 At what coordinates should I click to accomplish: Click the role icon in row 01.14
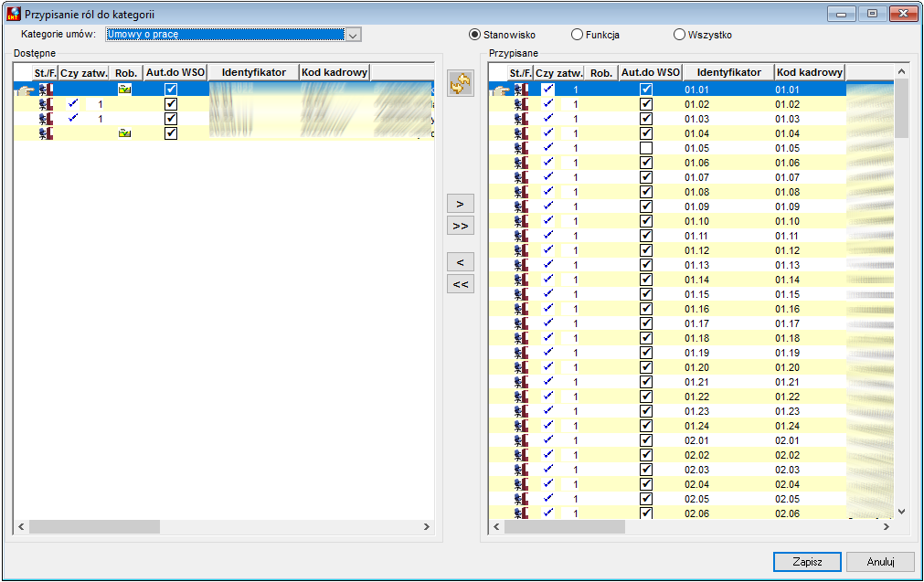pyautogui.click(x=521, y=280)
